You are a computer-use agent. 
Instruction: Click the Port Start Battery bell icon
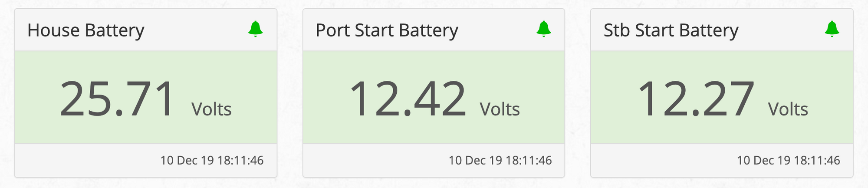click(543, 29)
